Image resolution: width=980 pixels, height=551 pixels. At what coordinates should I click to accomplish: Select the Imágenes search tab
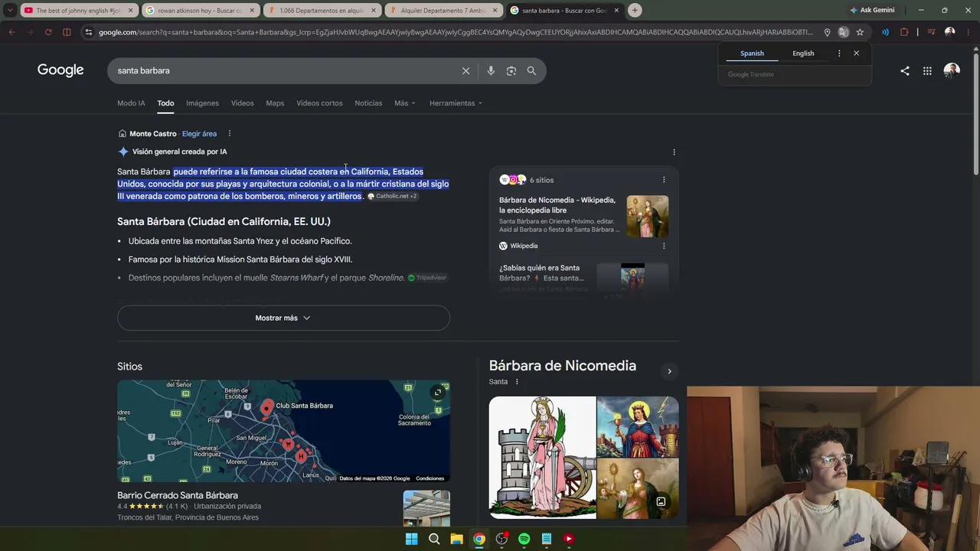click(202, 103)
